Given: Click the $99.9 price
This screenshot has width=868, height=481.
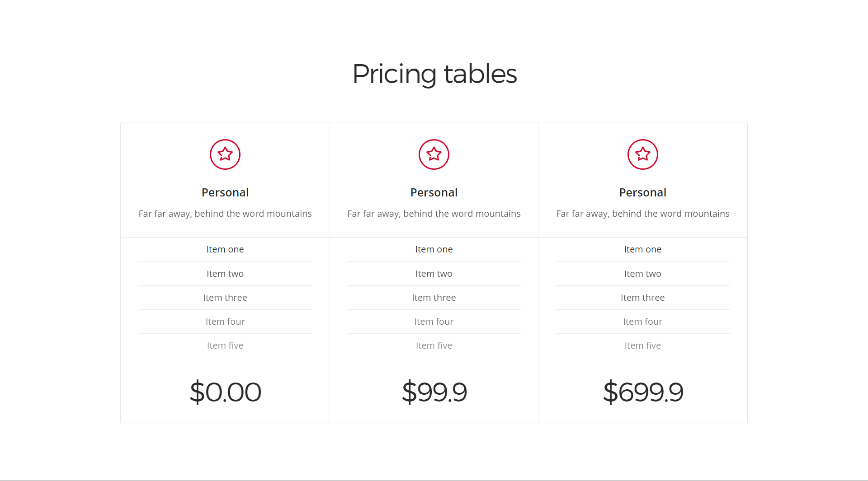Looking at the screenshot, I should (x=434, y=392).
